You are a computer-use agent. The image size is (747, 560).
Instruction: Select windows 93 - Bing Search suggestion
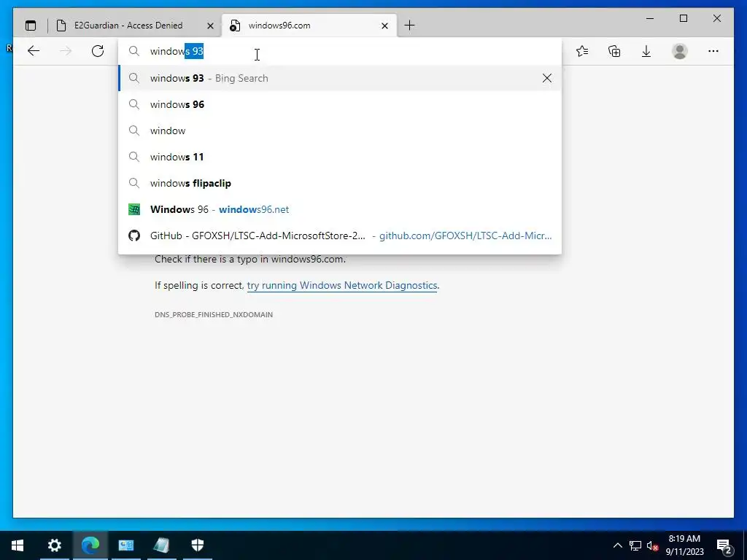340,78
